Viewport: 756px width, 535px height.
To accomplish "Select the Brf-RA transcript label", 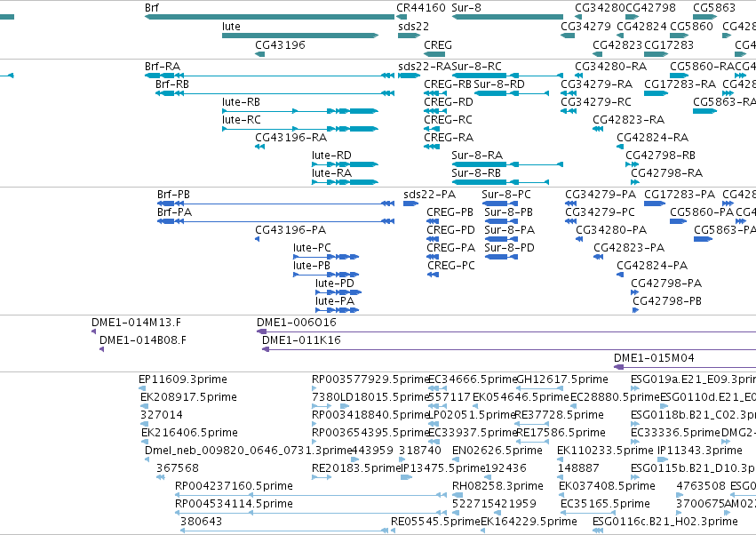I will [163, 66].
